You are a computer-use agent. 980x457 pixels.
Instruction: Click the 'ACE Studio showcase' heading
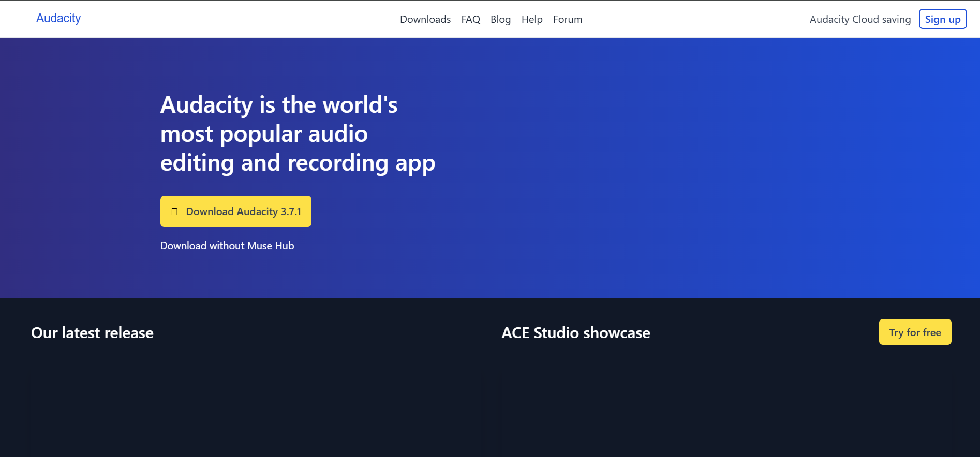(576, 332)
